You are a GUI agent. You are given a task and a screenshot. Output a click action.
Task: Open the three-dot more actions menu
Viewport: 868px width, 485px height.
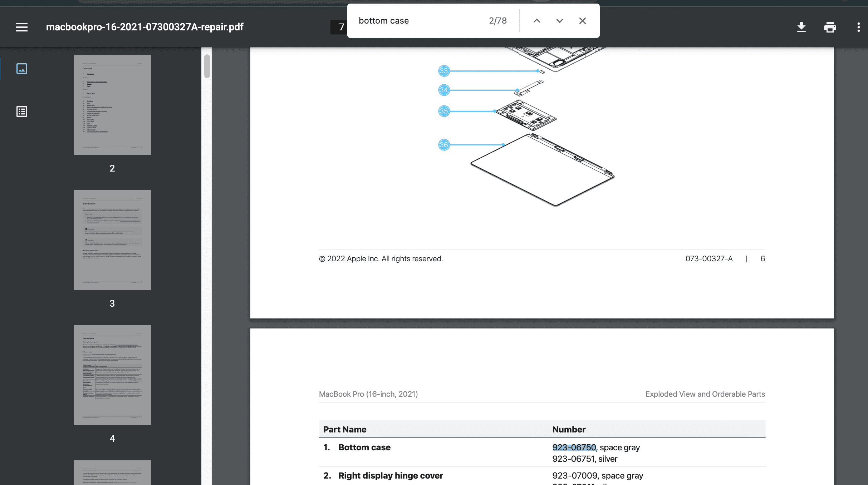click(x=859, y=27)
